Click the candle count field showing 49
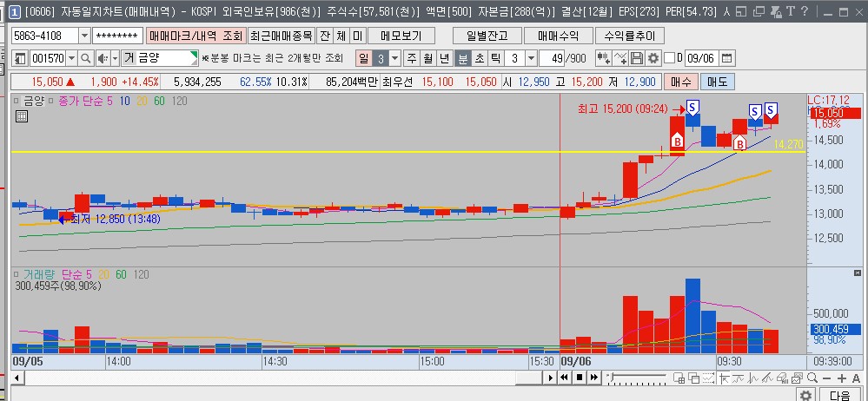The width and height of the screenshot is (868, 401). [552, 58]
